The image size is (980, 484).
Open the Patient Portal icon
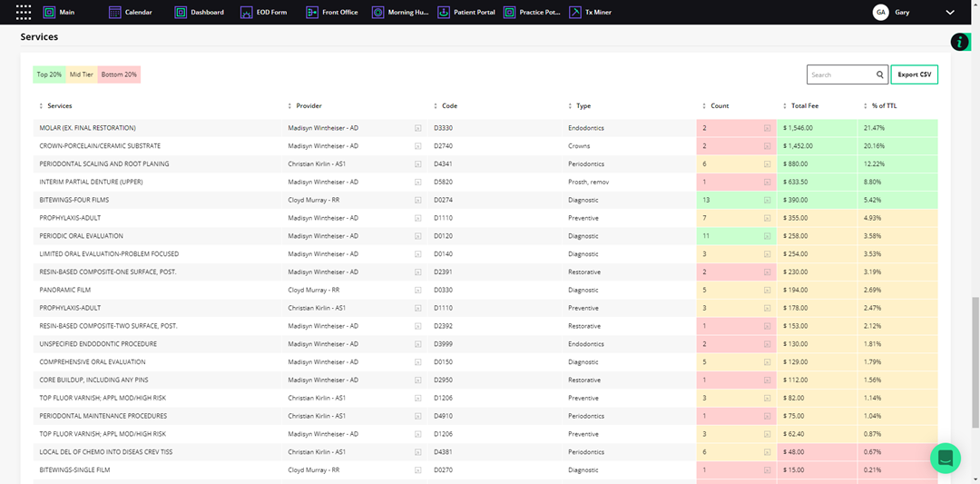[444, 13]
